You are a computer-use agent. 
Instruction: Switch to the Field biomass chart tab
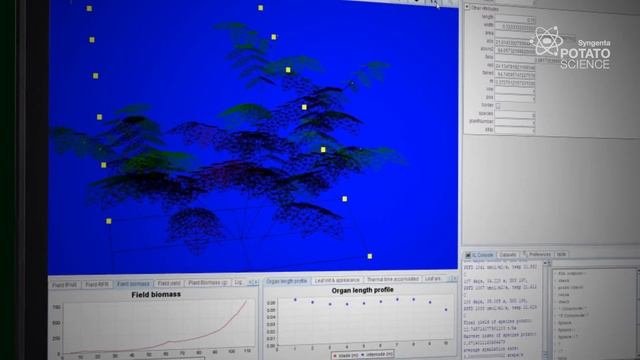[133, 284]
